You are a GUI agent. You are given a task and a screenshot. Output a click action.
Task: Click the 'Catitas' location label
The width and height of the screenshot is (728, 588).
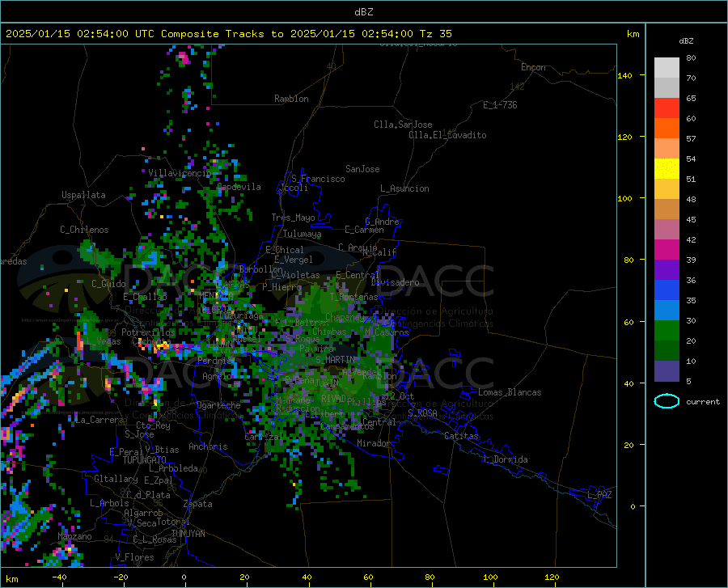[x=461, y=436]
